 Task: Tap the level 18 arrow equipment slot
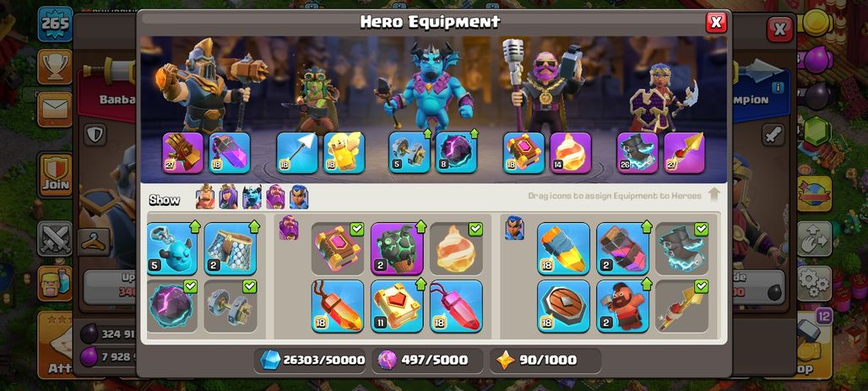(296, 153)
